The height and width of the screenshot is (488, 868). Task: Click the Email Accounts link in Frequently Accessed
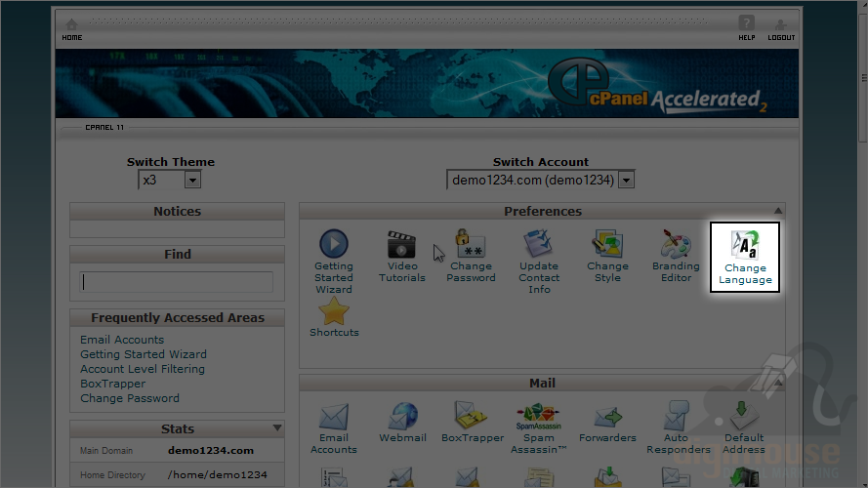point(122,340)
